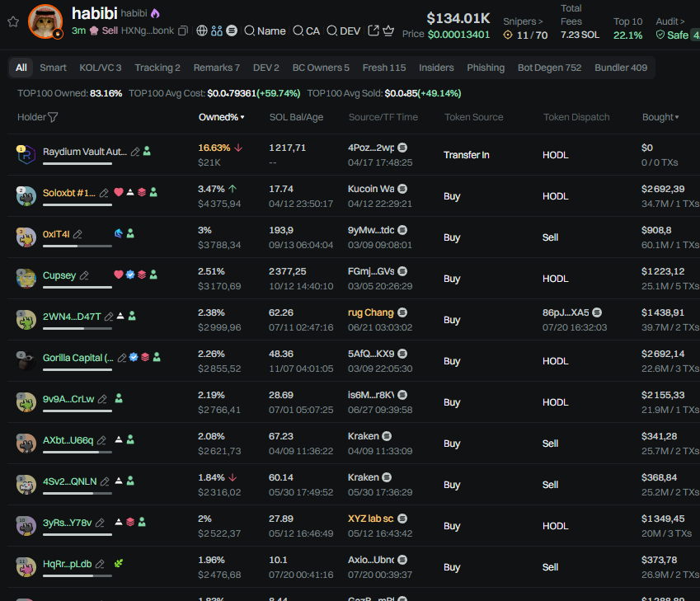The height and width of the screenshot is (601, 700).
Task: Click the holdings progress bar under Cupsey
Action: (x=78, y=287)
